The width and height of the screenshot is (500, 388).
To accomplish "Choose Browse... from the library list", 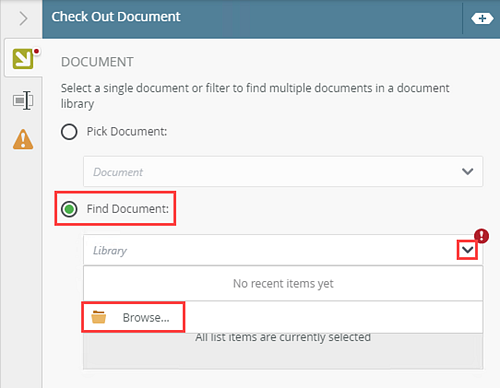I will pos(146,317).
